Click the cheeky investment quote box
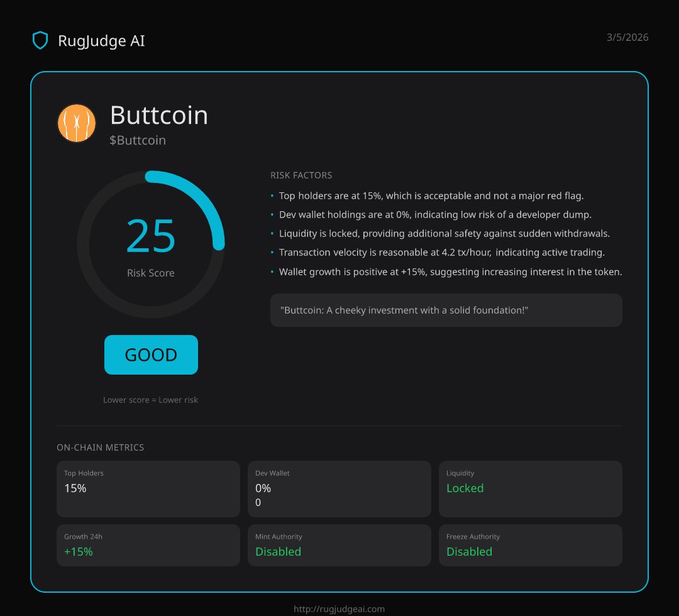The height and width of the screenshot is (616, 679). [446, 311]
